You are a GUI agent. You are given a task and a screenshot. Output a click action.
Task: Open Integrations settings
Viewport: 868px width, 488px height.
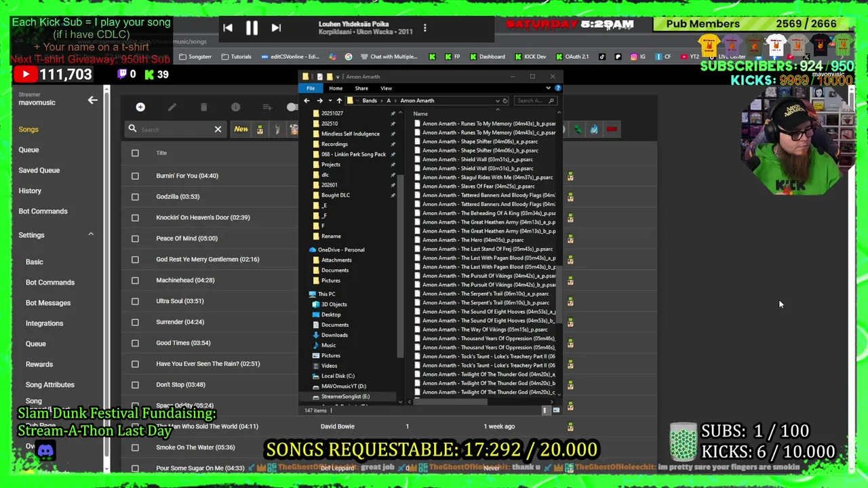(x=44, y=323)
